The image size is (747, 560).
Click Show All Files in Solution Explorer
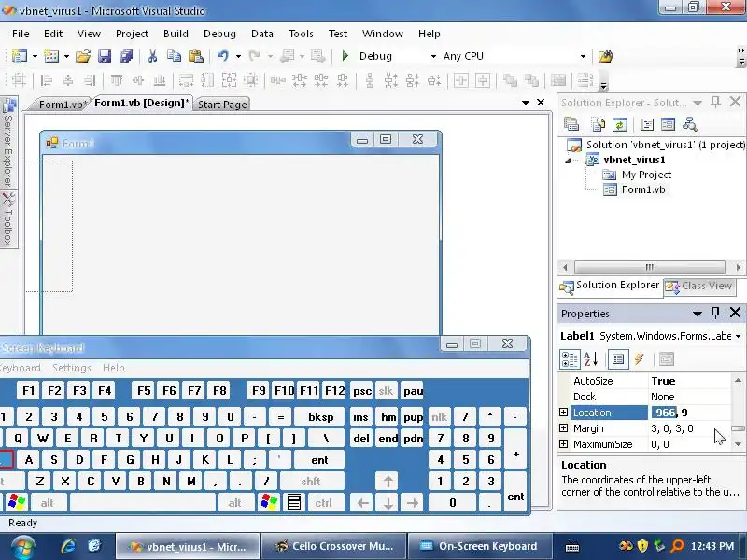coord(598,125)
